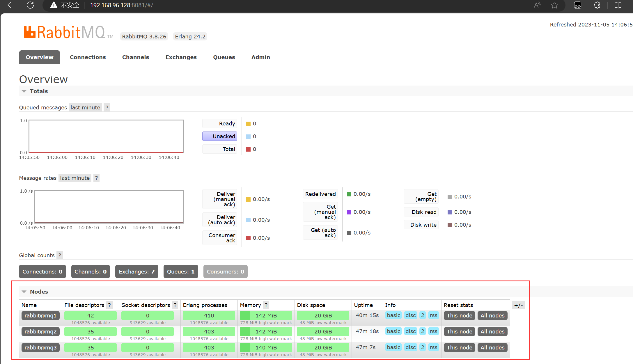
Task: Click the browser address bar URL
Action: (122, 5)
